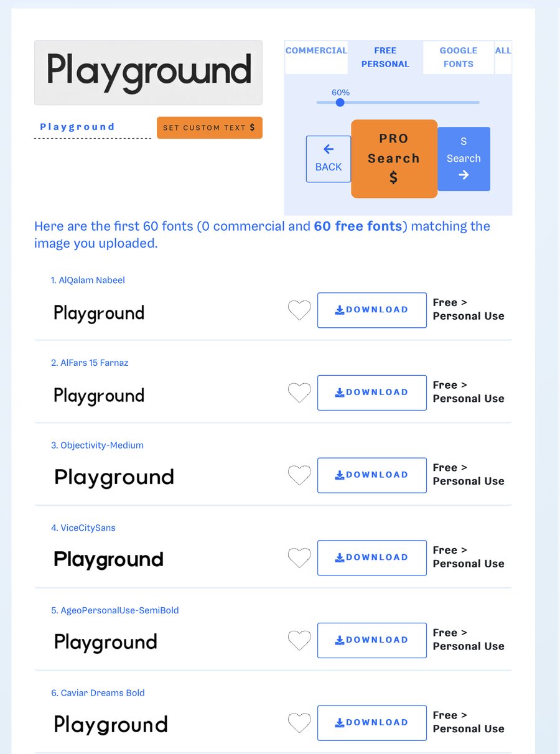Show the ALL fonts tab
This screenshot has height=754, width=560.
point(503,51)
